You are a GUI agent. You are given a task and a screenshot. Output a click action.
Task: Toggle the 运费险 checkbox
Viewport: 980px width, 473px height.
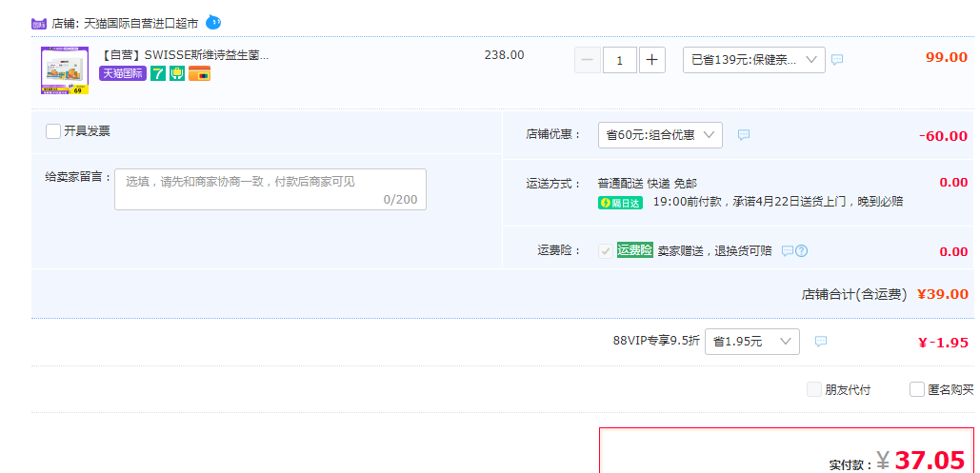tap(605, 251)
